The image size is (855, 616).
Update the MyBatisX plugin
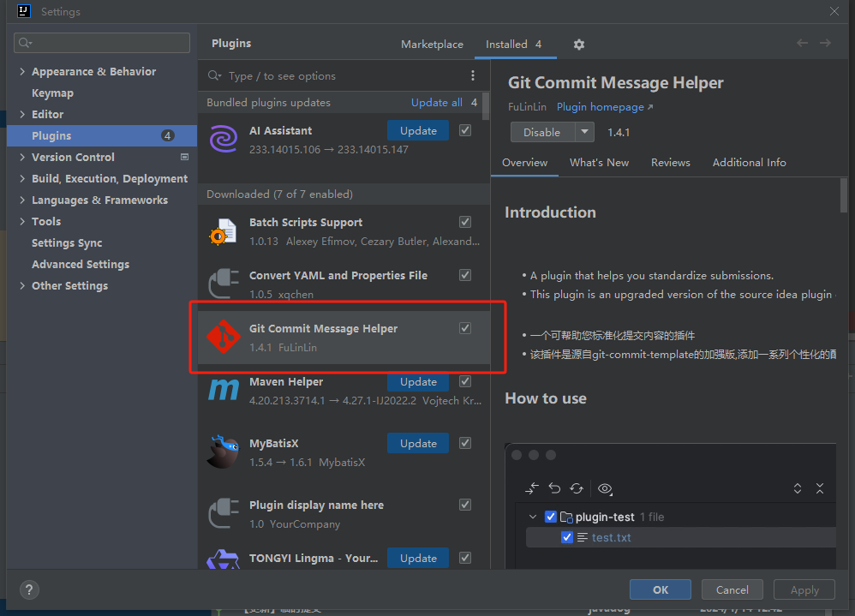(418, 443)
